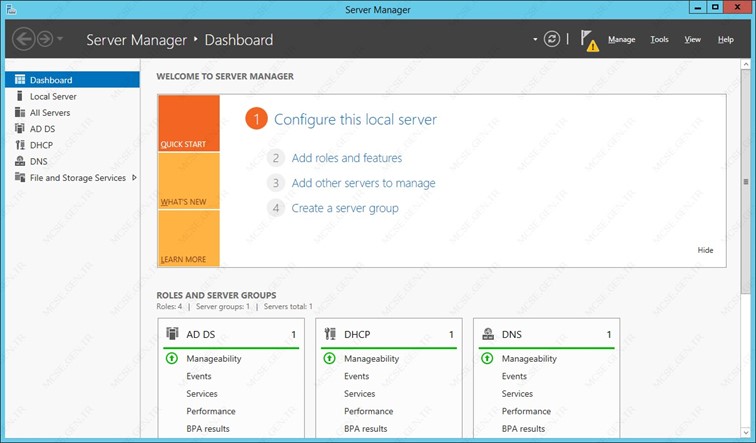Open the Manage menu
The height and width of the screenshot is (443, 756).
(621, 40)
